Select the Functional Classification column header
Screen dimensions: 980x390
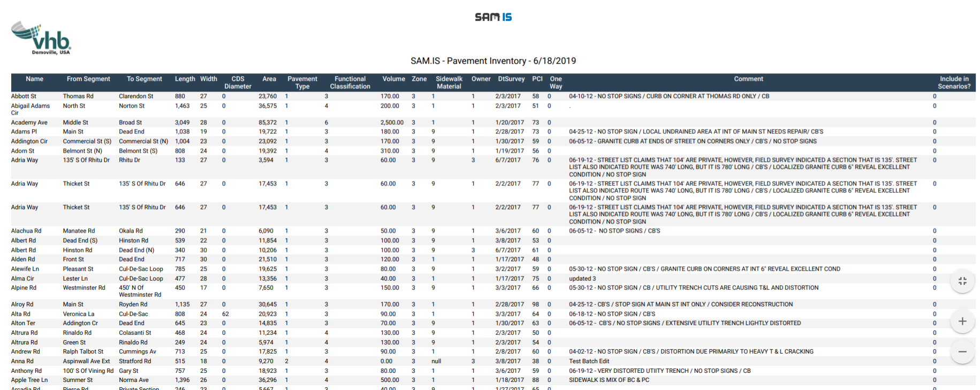(x=350, y=82)
